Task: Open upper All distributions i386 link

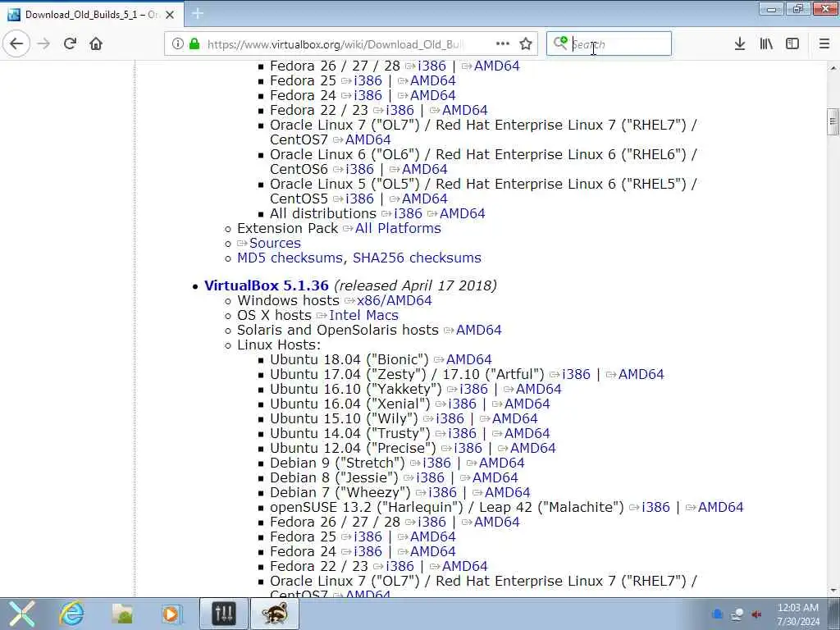Action: click(x=408, y=213)
